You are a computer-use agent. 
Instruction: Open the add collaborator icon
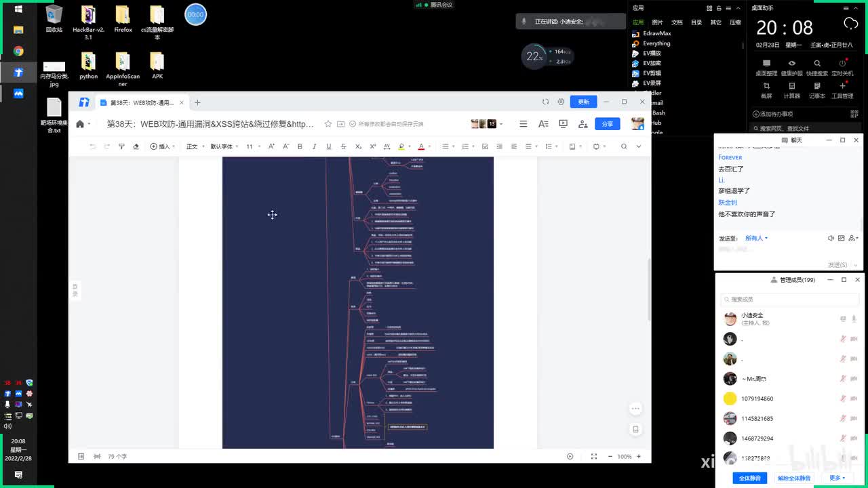(583, 124)
